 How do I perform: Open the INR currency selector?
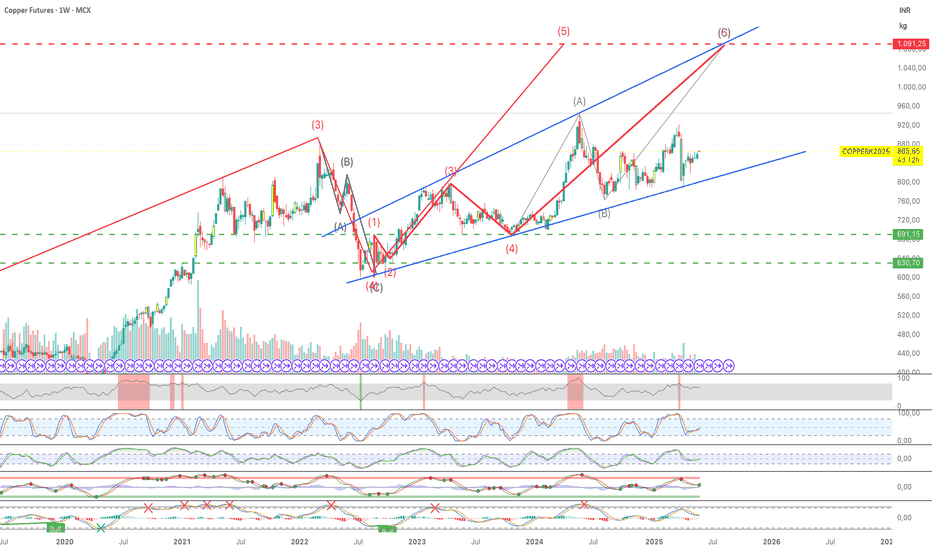(905, 11)
